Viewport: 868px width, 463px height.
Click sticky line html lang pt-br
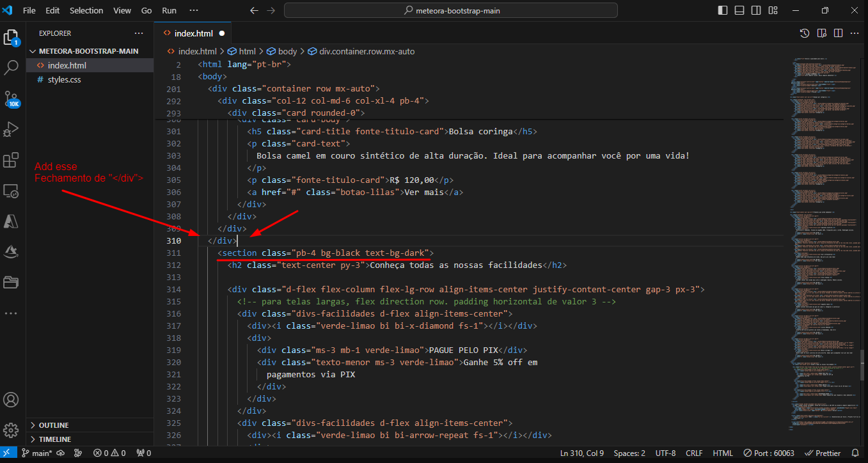(244, 65)
